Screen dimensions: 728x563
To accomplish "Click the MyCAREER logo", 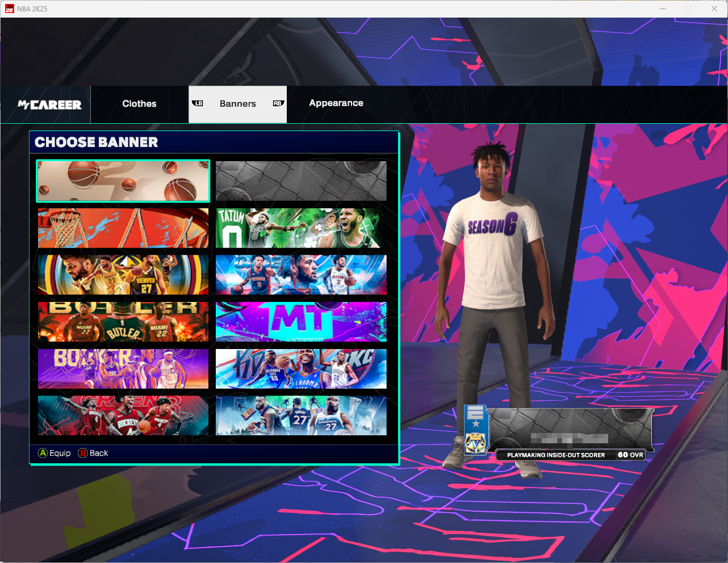I will (x=50, y=104).
